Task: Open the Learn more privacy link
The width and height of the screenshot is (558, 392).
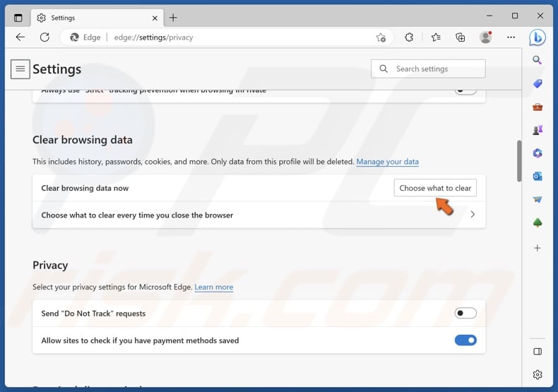Action: click(x=214, y=287)
